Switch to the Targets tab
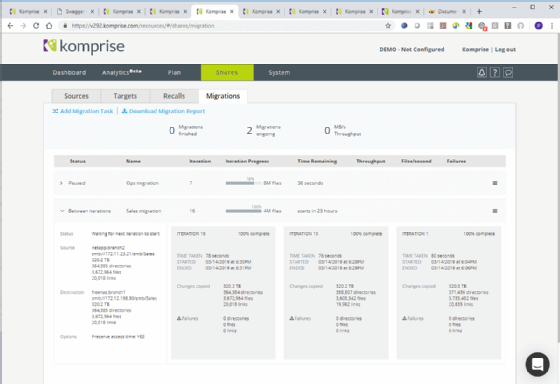 (125, 96)
